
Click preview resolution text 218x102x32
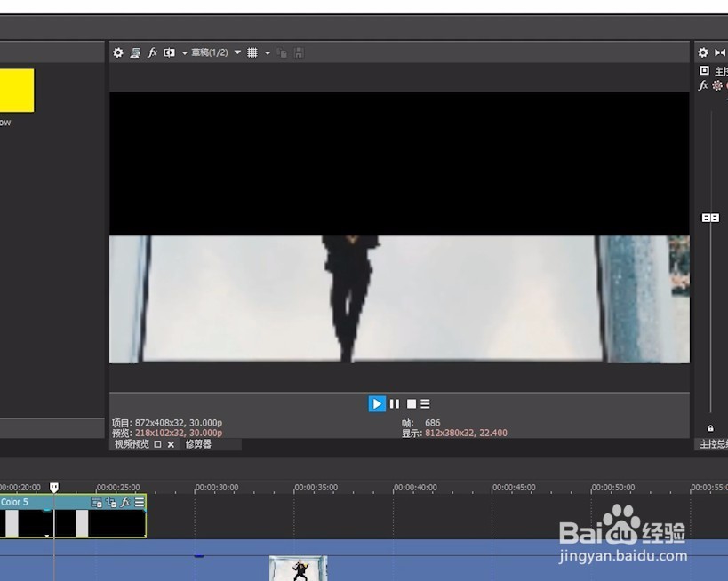pyautogui.click(x=179, y=433)
